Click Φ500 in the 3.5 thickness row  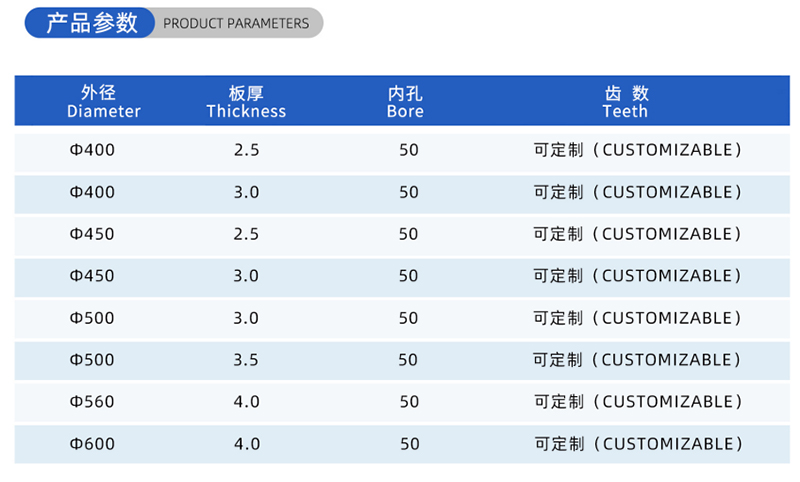coord(92,360)
